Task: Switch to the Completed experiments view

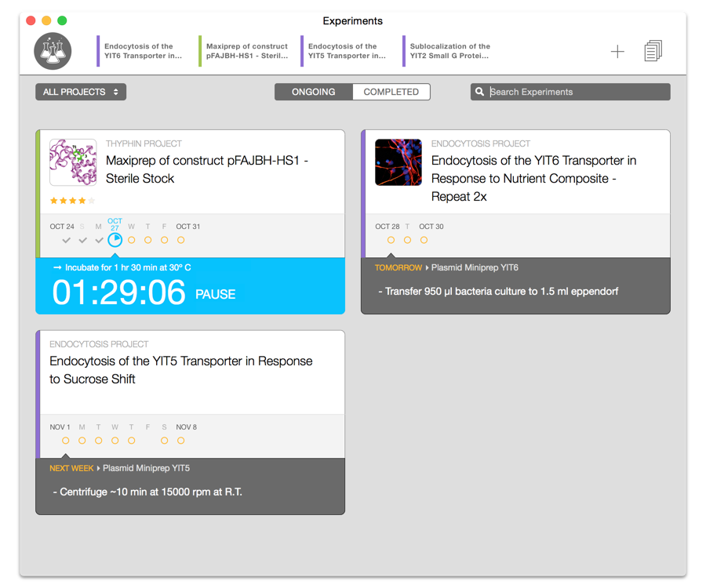Action: [x=391, y=92]
